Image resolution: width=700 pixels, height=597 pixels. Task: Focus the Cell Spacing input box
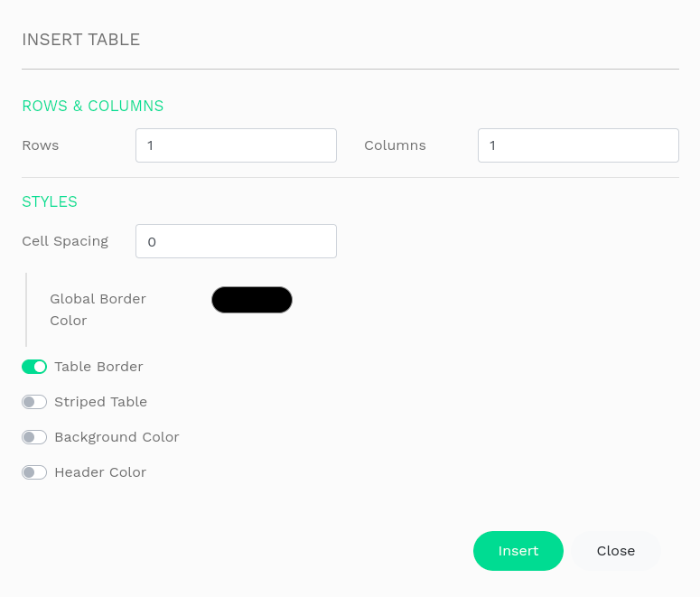(x=236, y=241)
